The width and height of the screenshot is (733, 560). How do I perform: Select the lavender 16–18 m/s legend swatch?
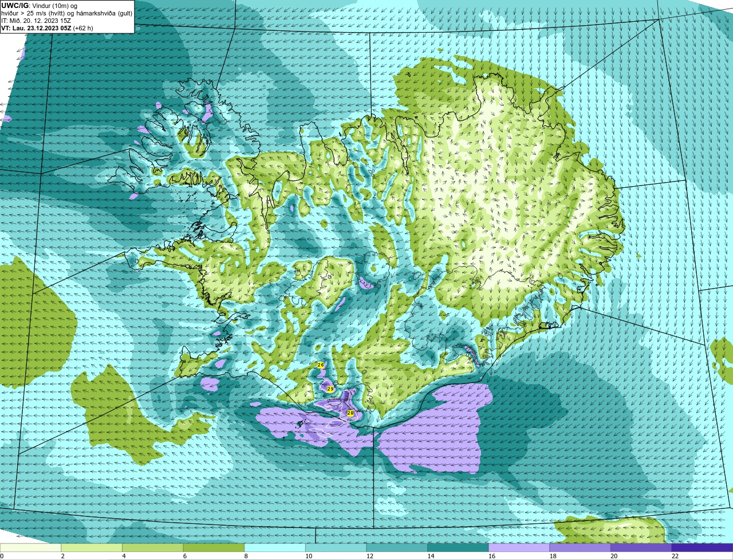tap(519, 547)
